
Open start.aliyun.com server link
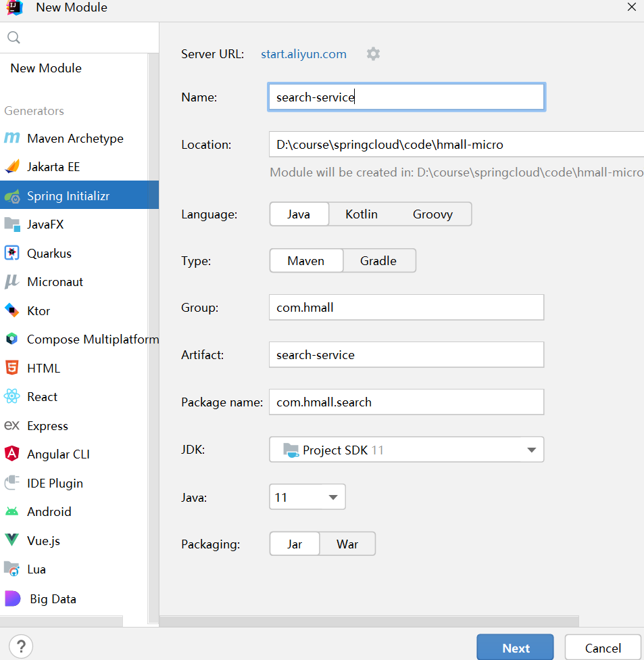[303, 54]
